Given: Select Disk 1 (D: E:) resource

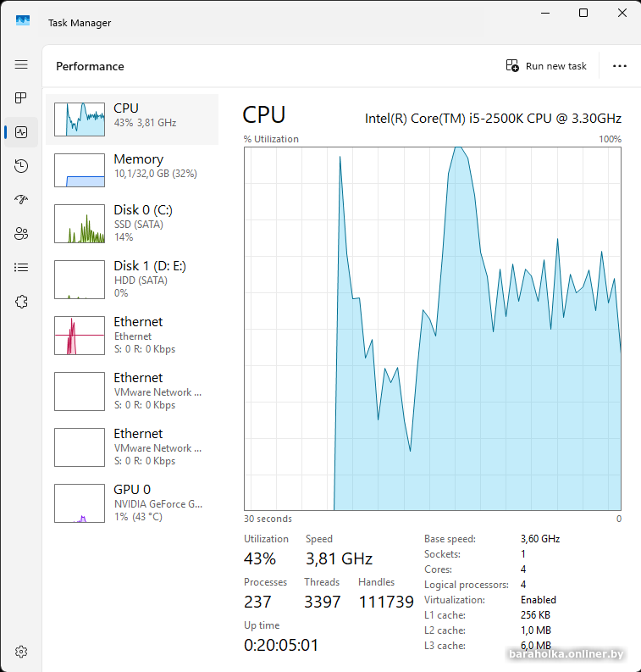Looking at the screenshot, I should [132, 280].
